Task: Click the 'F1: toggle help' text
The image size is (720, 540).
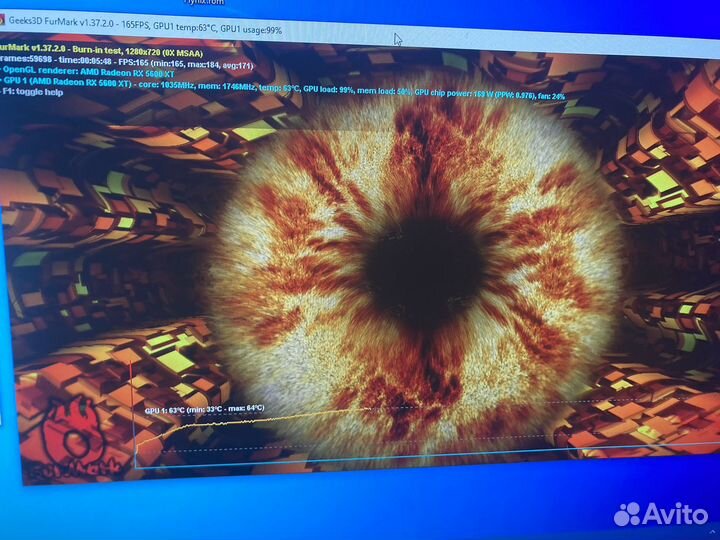Action: click(32, 92)
